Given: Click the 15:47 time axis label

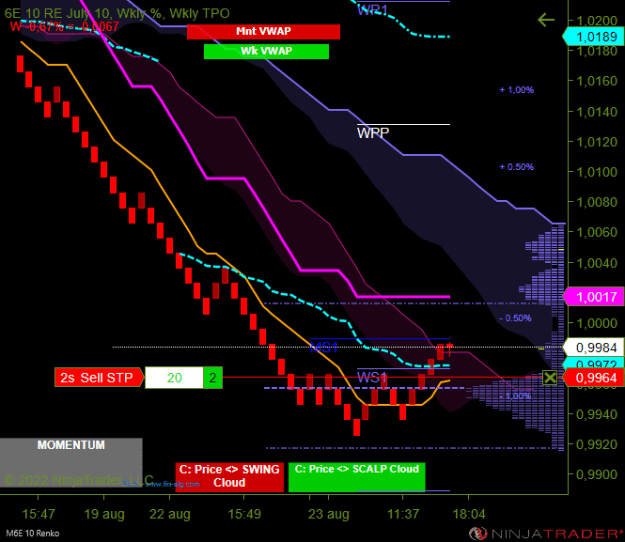Looking at the screenshot, I should [38, 514].
